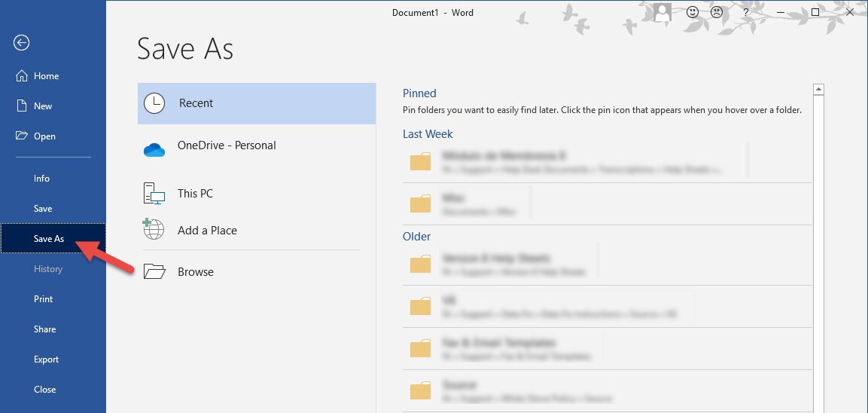Click Add a Place globe icon

[x=154, y=229]
